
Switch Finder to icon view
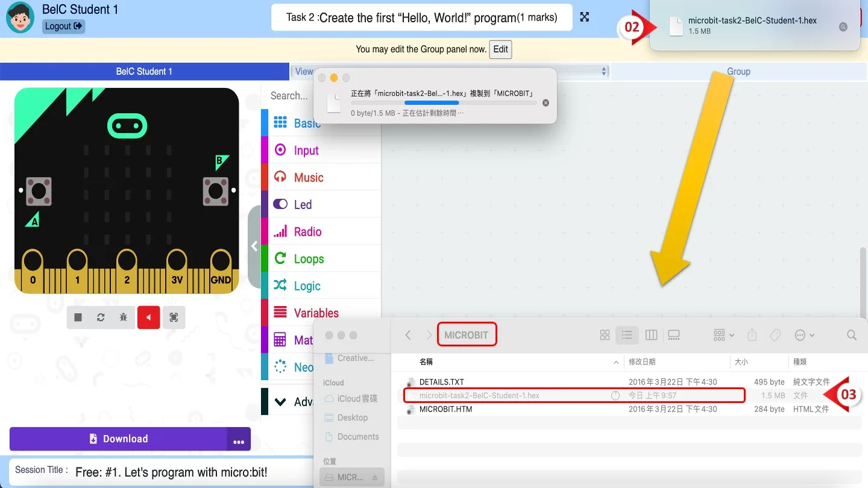click(x=605, y=335)
